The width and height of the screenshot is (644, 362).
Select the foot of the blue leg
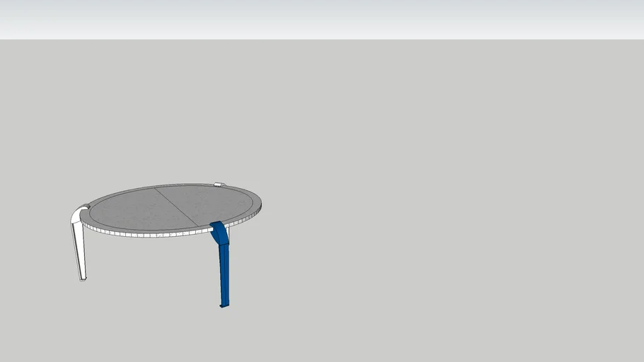tap(224, 305)
